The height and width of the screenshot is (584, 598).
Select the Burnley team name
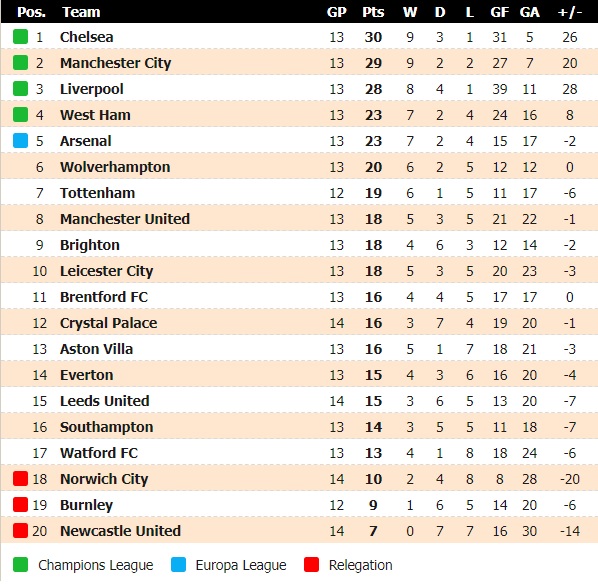pos(86,505)
